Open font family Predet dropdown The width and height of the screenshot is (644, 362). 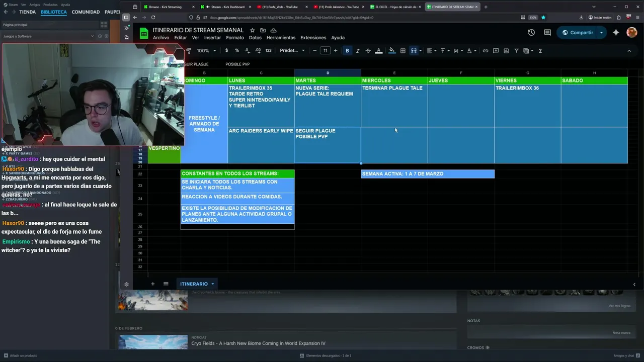tap(292, 51)
